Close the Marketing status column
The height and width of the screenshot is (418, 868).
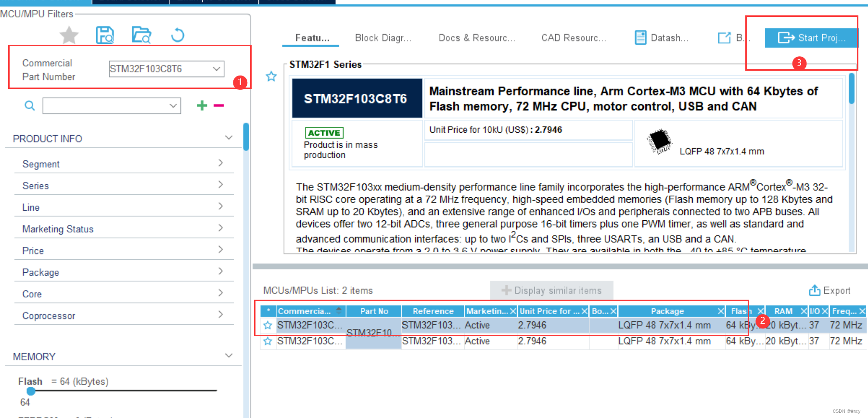(x=513, y=311)
